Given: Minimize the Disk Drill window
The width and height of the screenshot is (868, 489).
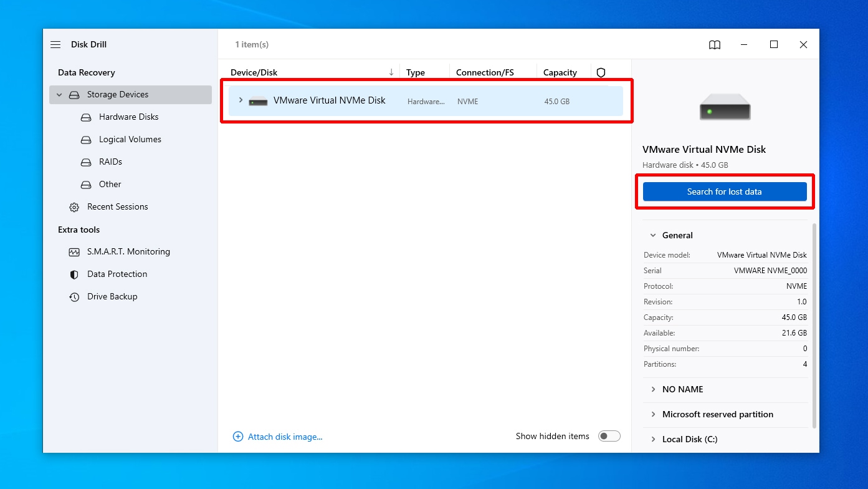Looking at the screenshot, I should pyautogui.click(x=745, y=44).
